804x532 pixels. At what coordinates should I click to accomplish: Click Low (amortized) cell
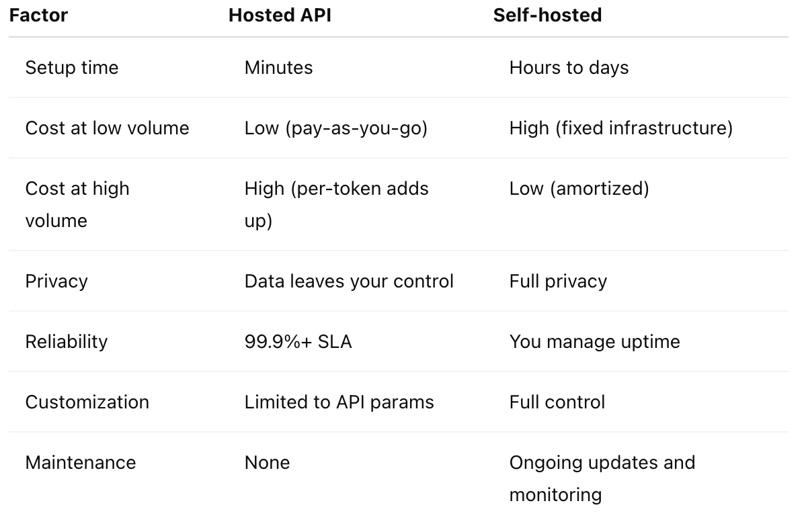[579, 189]
